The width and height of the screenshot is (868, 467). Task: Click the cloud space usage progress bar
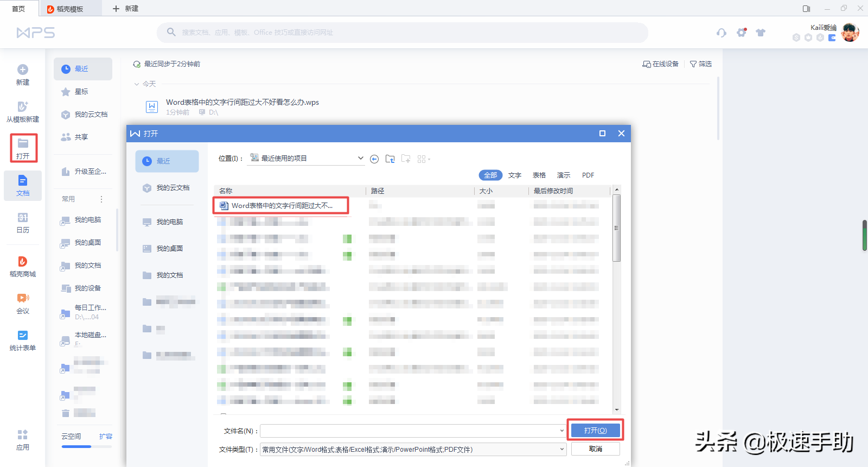[x=87, y=447]
